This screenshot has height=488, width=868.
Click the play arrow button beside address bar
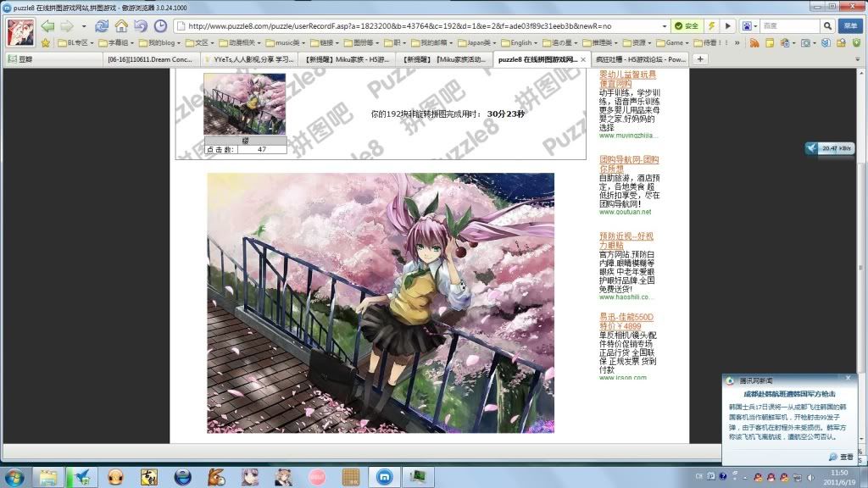tap(728, 26)
